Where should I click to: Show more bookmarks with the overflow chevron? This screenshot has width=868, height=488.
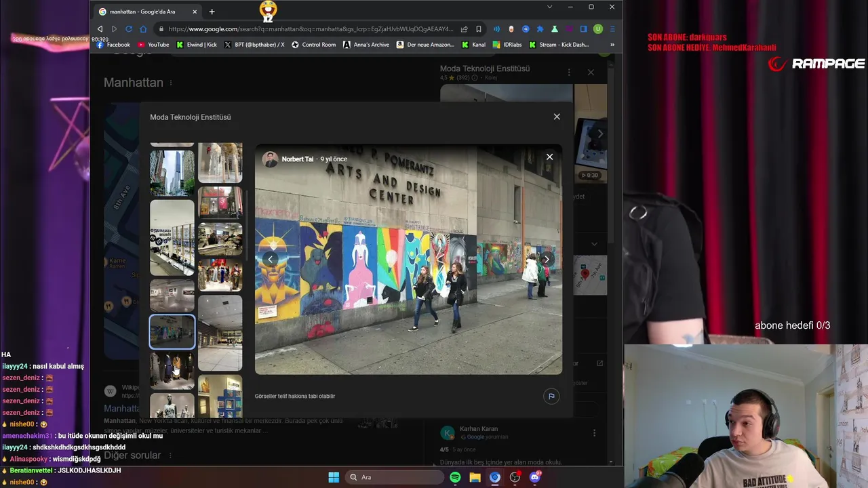point(612,45)
